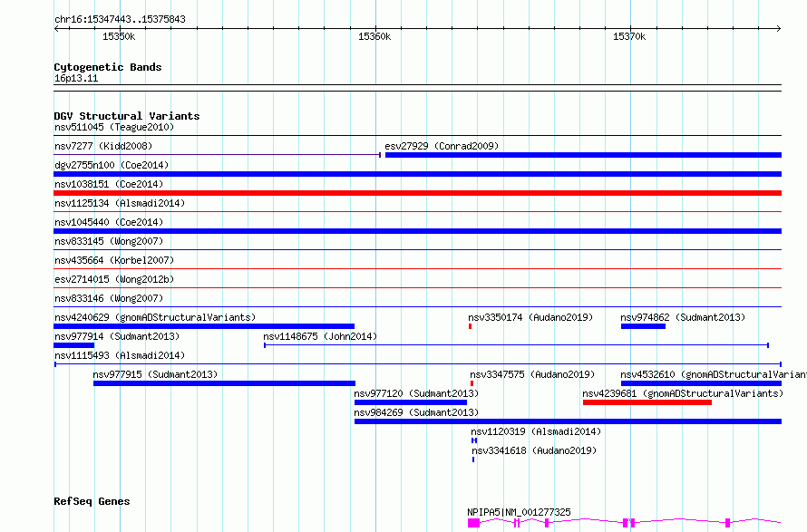
Task: Select the esv2714015 (Wong2012b) label
Action: [x=114, y=279]
